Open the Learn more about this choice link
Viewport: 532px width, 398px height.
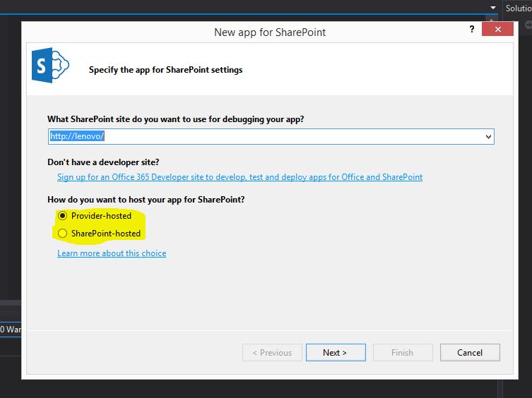(112, 253)
